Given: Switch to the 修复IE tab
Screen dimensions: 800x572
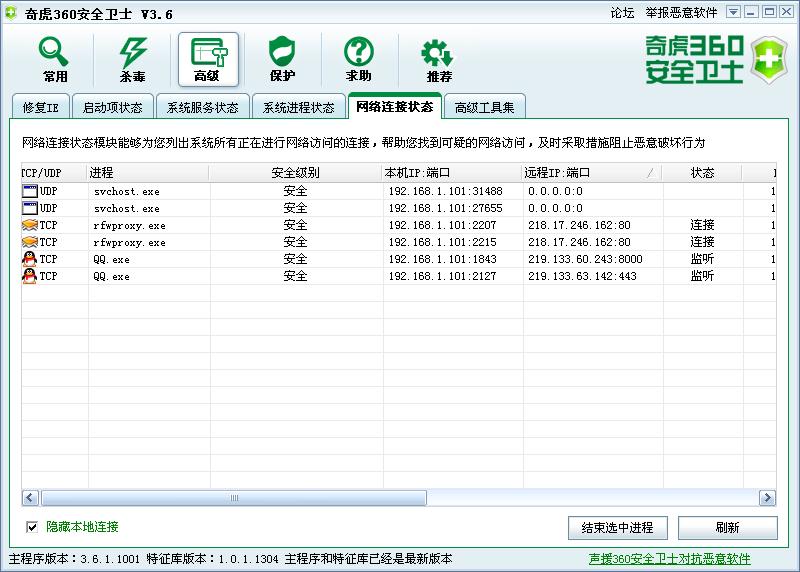Looking at the screenshot, I should (41, 108).
